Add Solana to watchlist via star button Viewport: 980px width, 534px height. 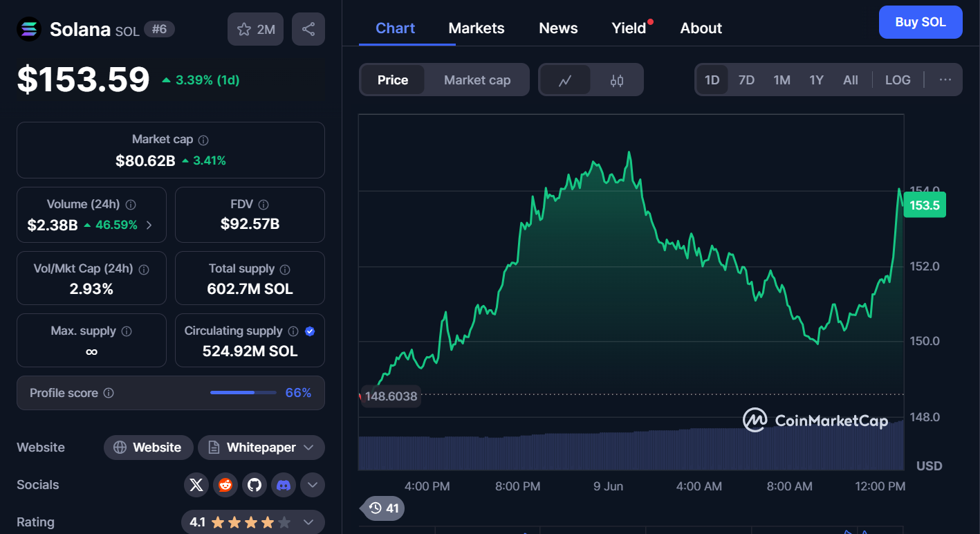pyautogui.click(x=255, y=29)
